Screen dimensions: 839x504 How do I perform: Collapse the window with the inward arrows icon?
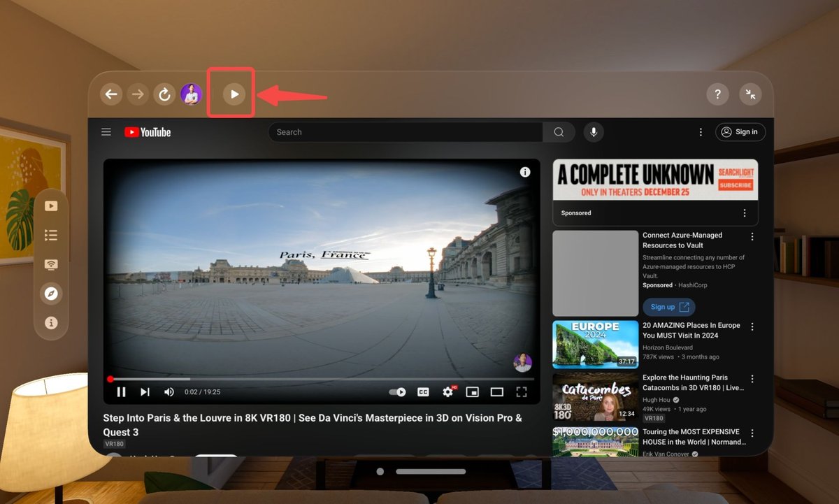pos(750,94)
